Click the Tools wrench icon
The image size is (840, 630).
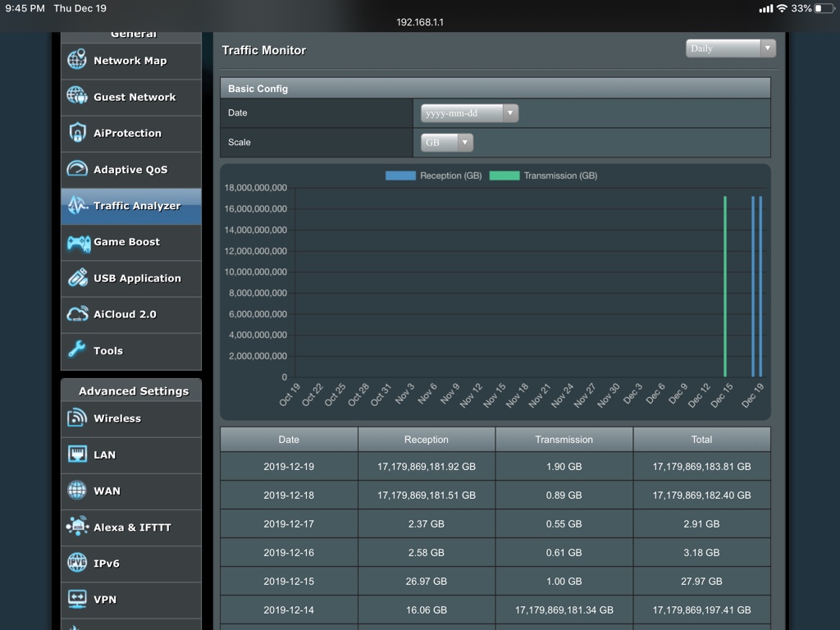76,349
